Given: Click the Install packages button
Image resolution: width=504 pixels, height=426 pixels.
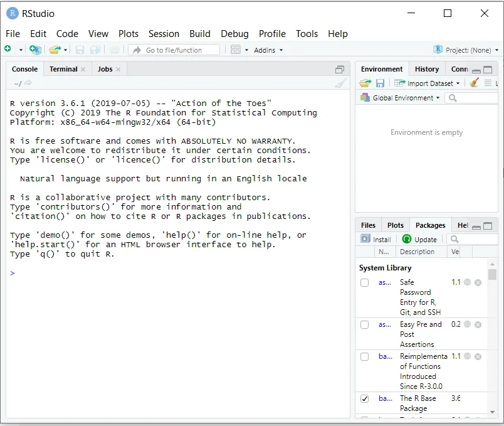Looking at the screenshot, I should [376, 239].
